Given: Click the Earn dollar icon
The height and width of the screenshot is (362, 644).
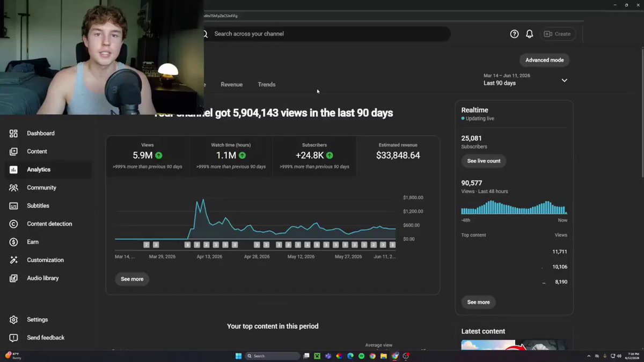Looking at the screenshot, I should click(14, 242).
